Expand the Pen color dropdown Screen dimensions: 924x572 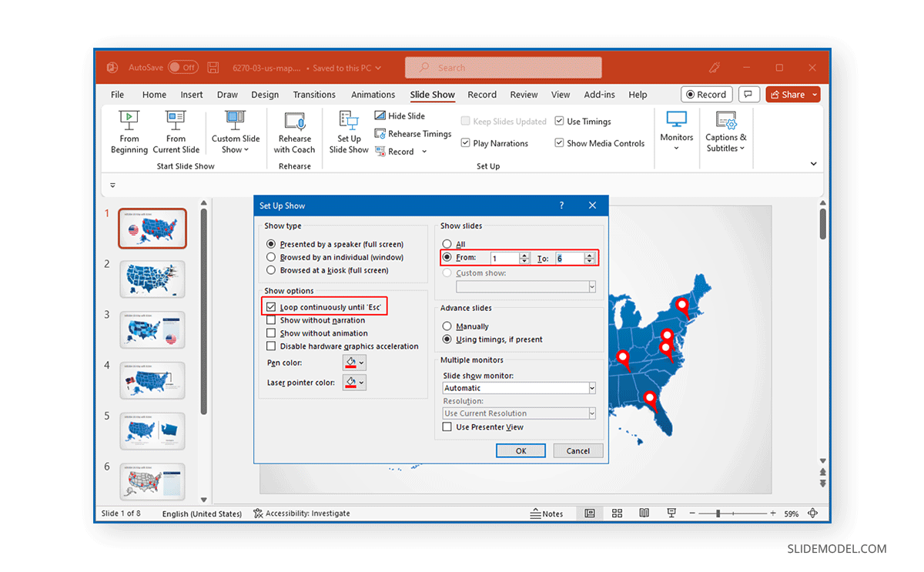tap(360, 362)
